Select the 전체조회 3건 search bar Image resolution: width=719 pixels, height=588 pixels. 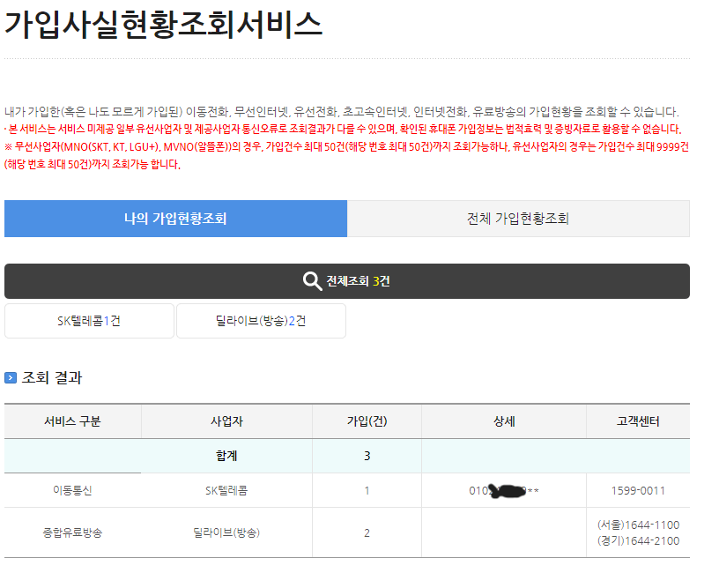[x=350, y=281]
